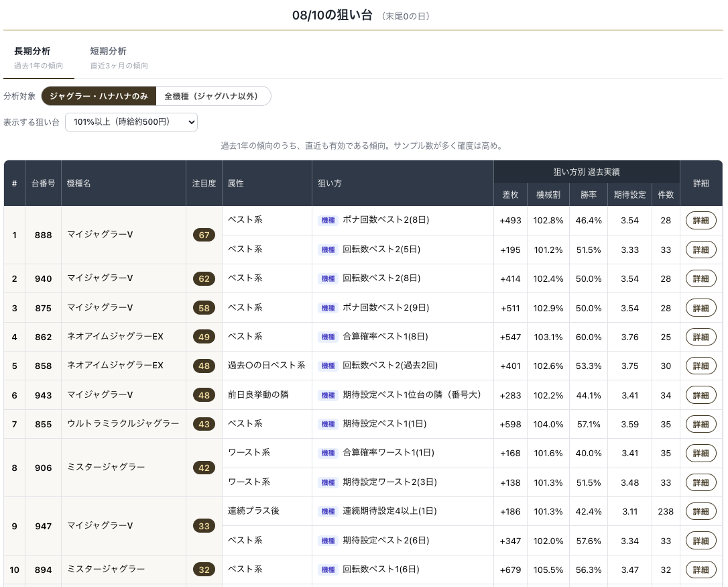Image resolution: width=728 pixels, height=587 pixels.
Task: Click ウルトラミラクルジャグラー machine name
Action: coord(123,423)
